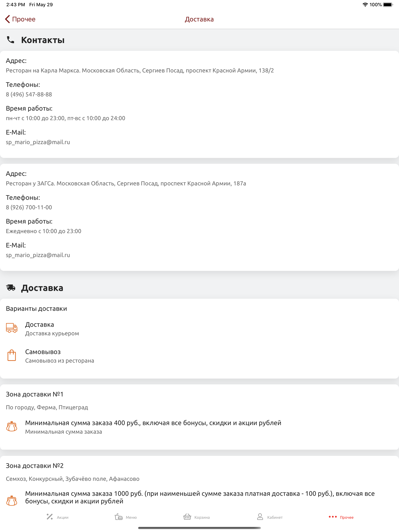Open the Меню tab
This screenshot has height=532, width=399.
[126, 517]
